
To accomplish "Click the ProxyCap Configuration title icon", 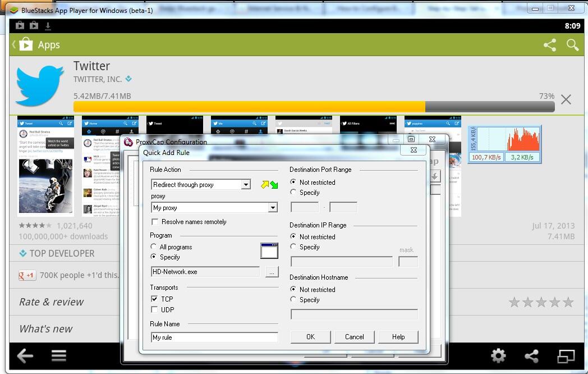I will point(128,142).
